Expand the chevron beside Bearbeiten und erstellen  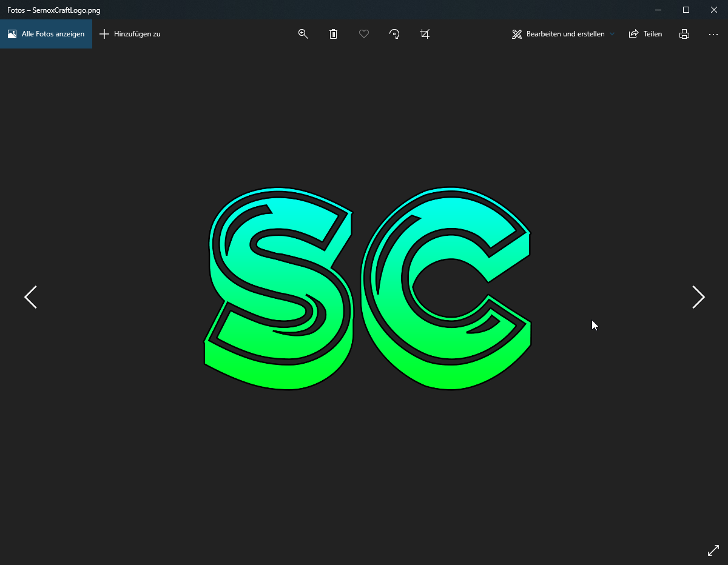tap(612, 35)
